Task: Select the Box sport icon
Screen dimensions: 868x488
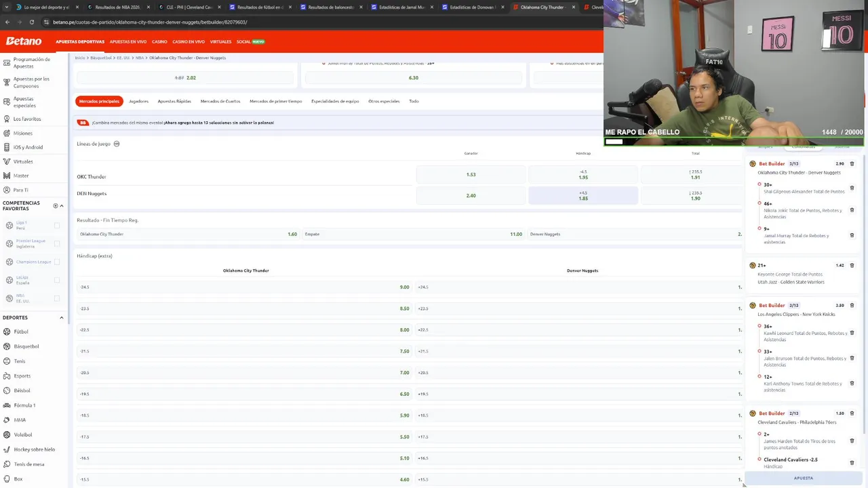Action: click(x=7, y=479)
